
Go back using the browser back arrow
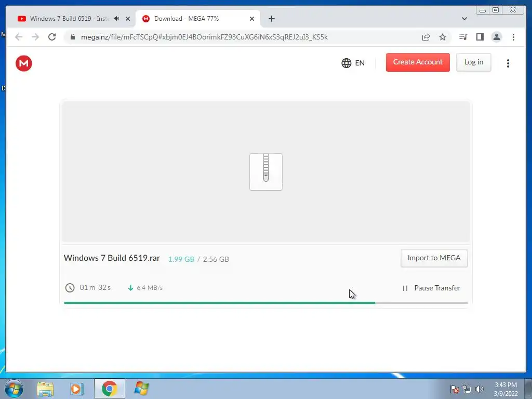click(x=19, y=37)
